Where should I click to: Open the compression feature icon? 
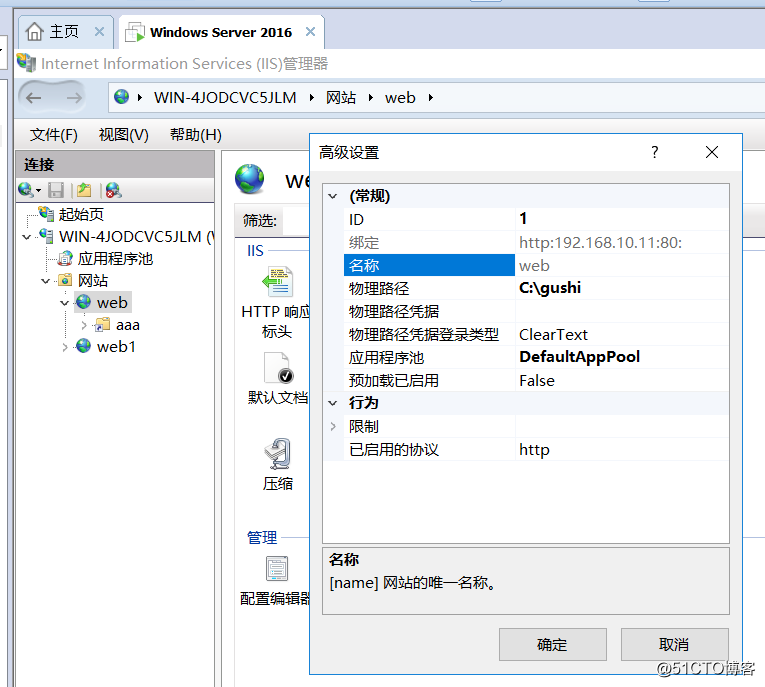click(278, 454)
